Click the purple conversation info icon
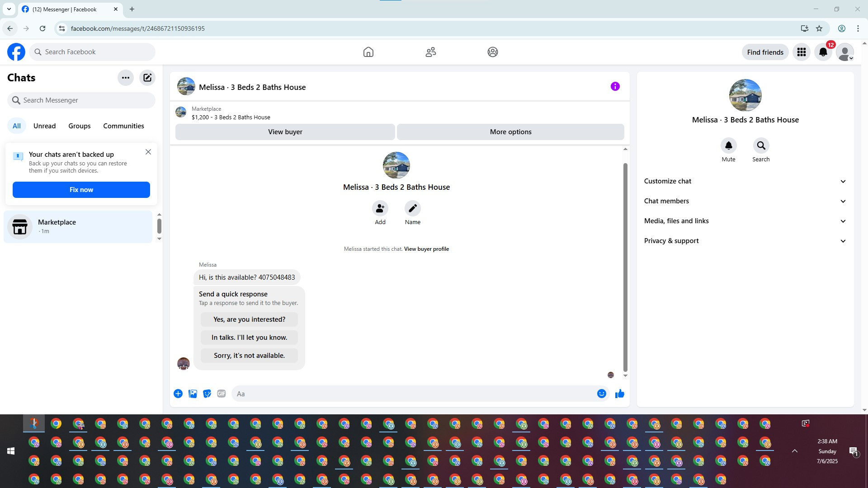Image resolution: width=868 pixels, height=488 pixels. tap(615, 86)
